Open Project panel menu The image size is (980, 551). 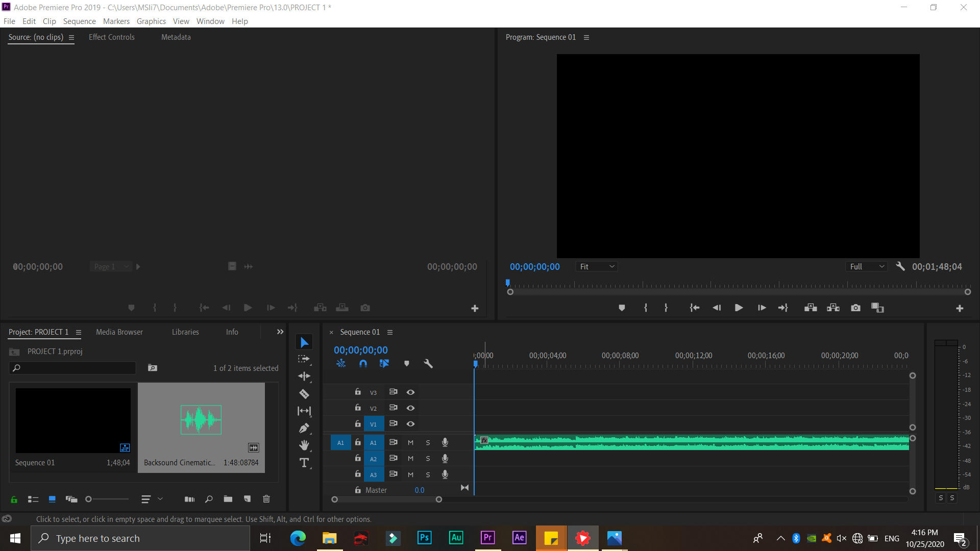(79, 332)
